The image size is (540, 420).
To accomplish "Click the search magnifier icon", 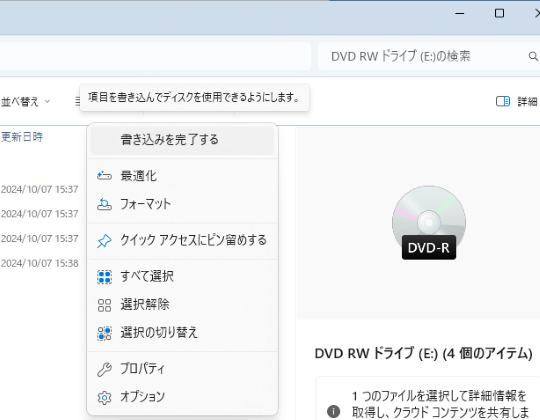I will tap(533, 56).
